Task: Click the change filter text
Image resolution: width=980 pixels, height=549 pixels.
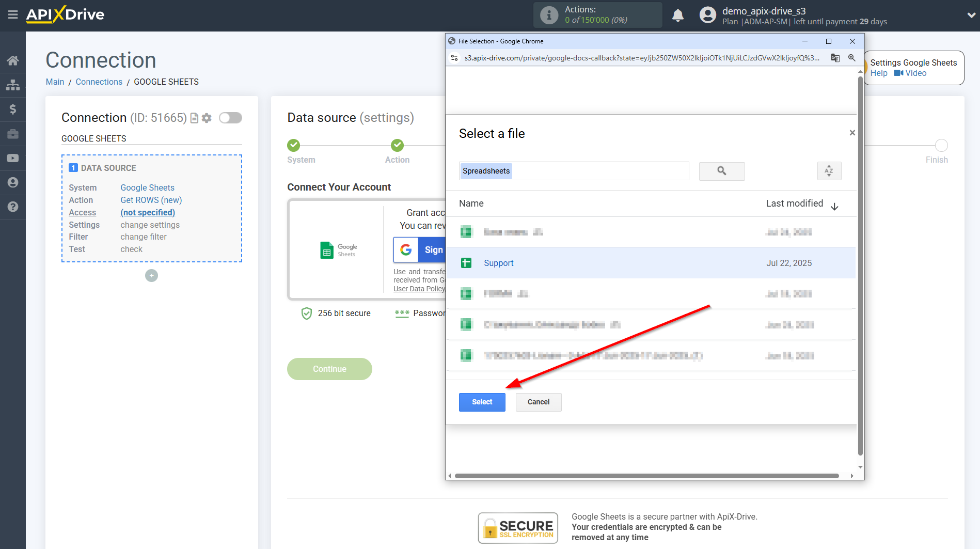Action: pyautogui.click(x=144, y=237)
